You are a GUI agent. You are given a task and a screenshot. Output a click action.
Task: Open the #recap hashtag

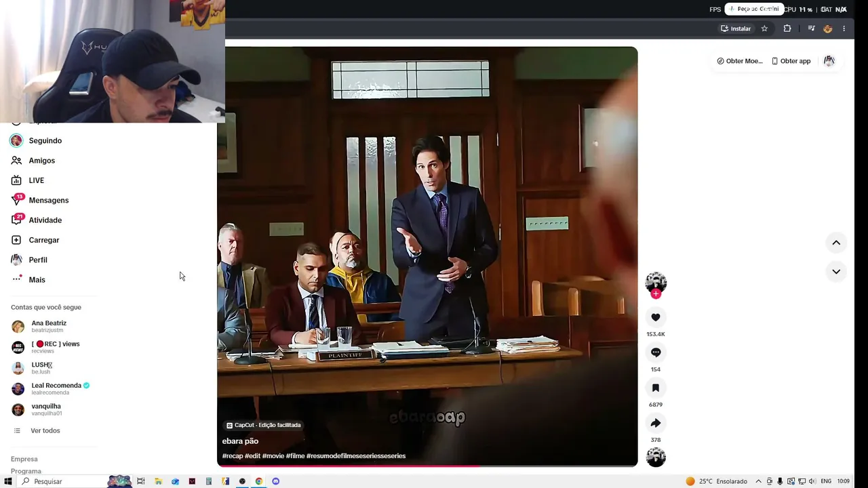tap(233, 456)
